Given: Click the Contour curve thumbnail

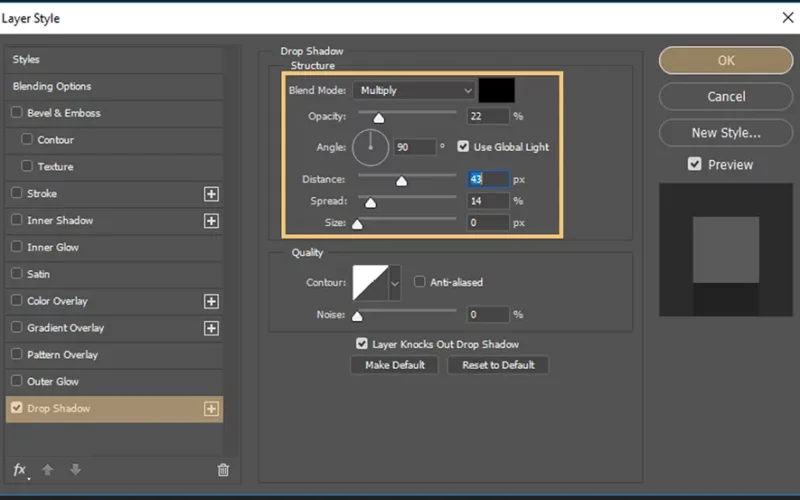Looking at the screenshot, I should click(x=371, y=283).
